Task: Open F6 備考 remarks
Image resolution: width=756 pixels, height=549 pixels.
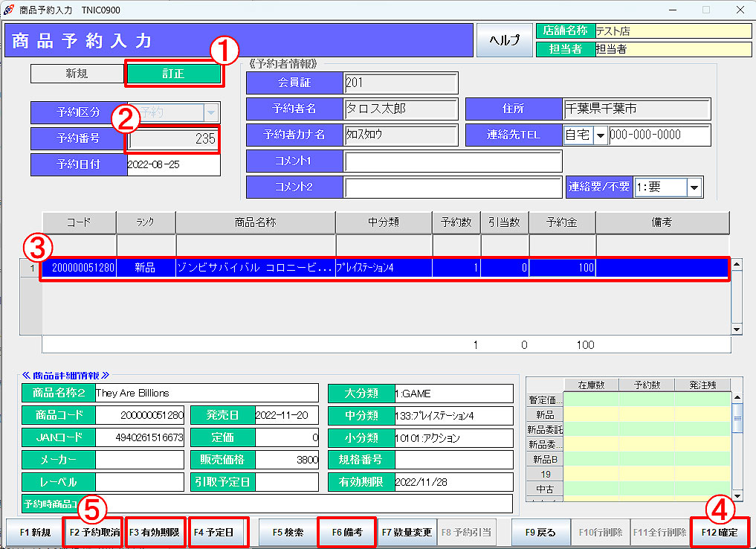Action: [x=347, y=533]
